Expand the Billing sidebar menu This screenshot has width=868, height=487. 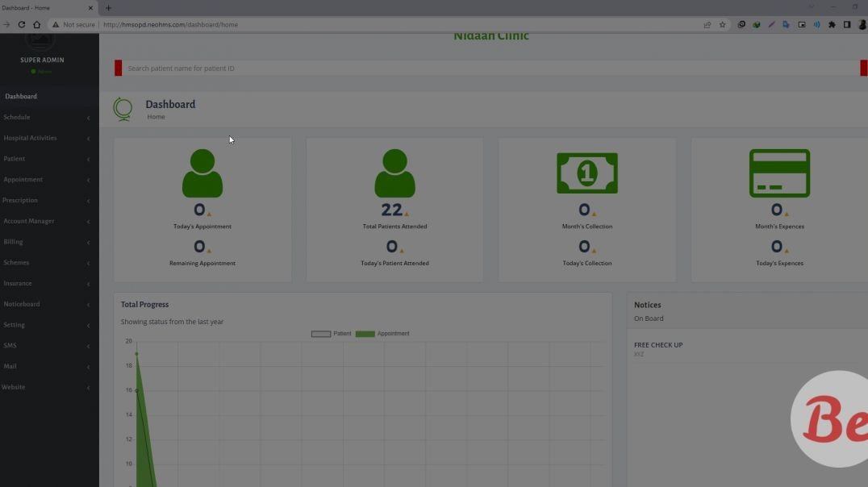13,241
